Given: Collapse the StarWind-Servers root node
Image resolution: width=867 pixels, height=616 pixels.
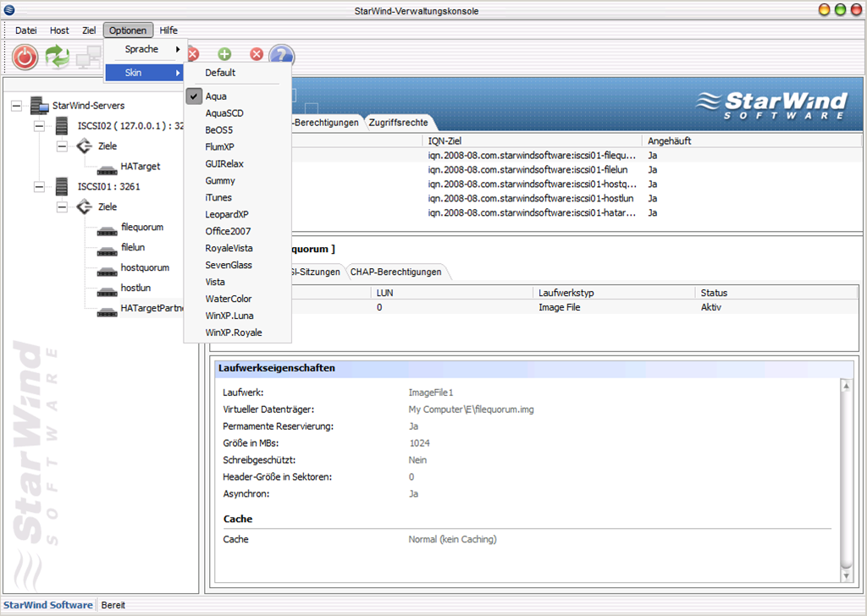Looking at the screenshot, I should pos(17,106).
